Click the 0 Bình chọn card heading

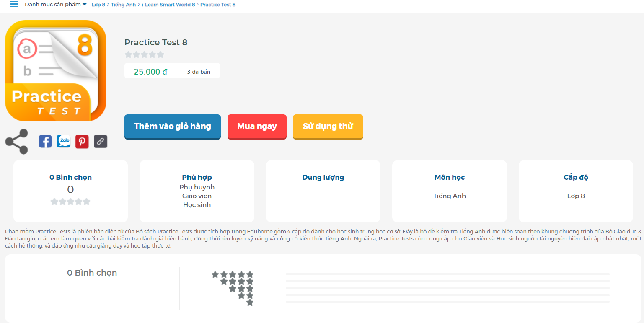pyautogui.click(x=70, y=177)
